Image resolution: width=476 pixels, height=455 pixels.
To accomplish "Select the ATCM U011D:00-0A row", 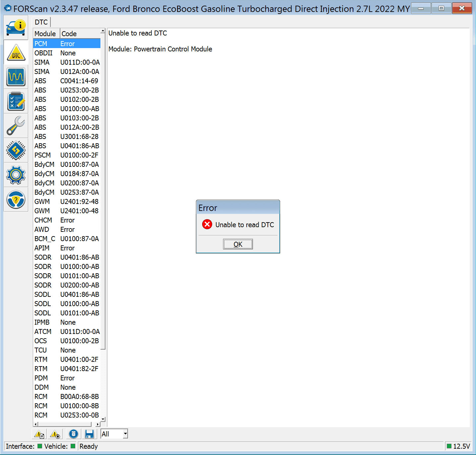I will (x=67, y=332).
